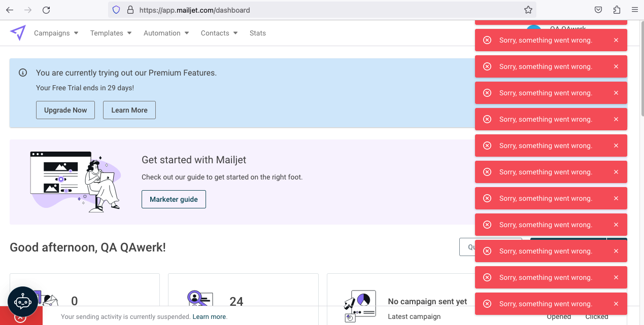Reload the page with the refresh icon
The image size is (644, 325).
coord(46,10)
